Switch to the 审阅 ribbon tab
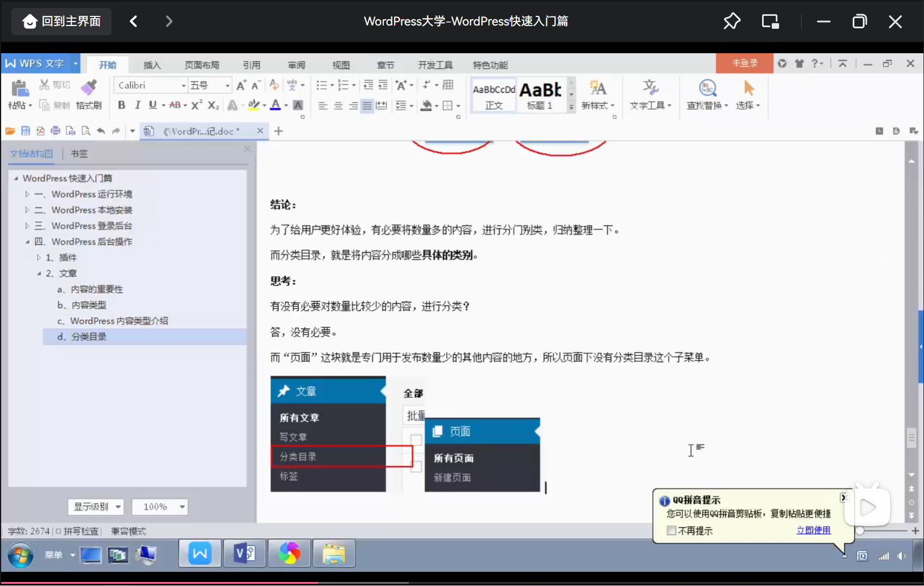The height and width of the screenshot is (586, 924). [x=296, y=65]
